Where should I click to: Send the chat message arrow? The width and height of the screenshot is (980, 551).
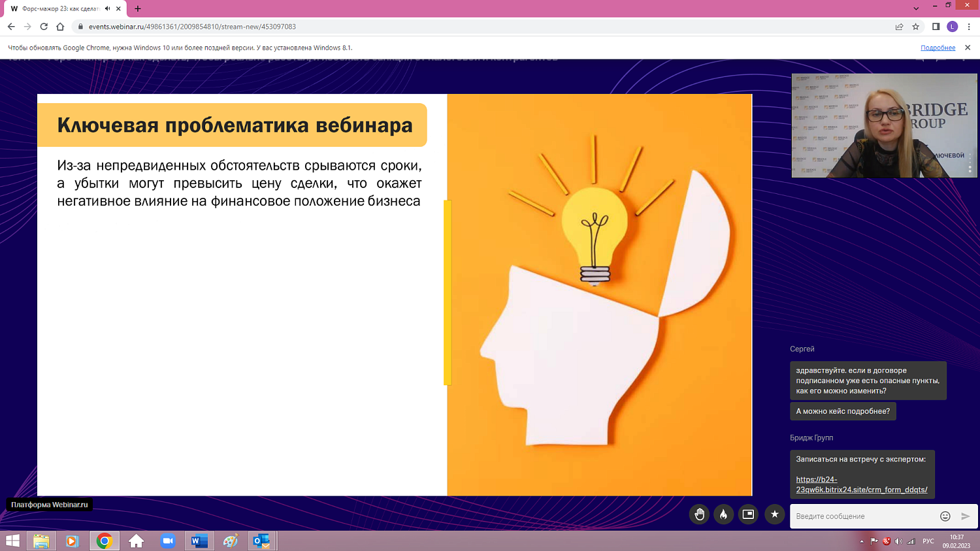[x=966, y=516]
